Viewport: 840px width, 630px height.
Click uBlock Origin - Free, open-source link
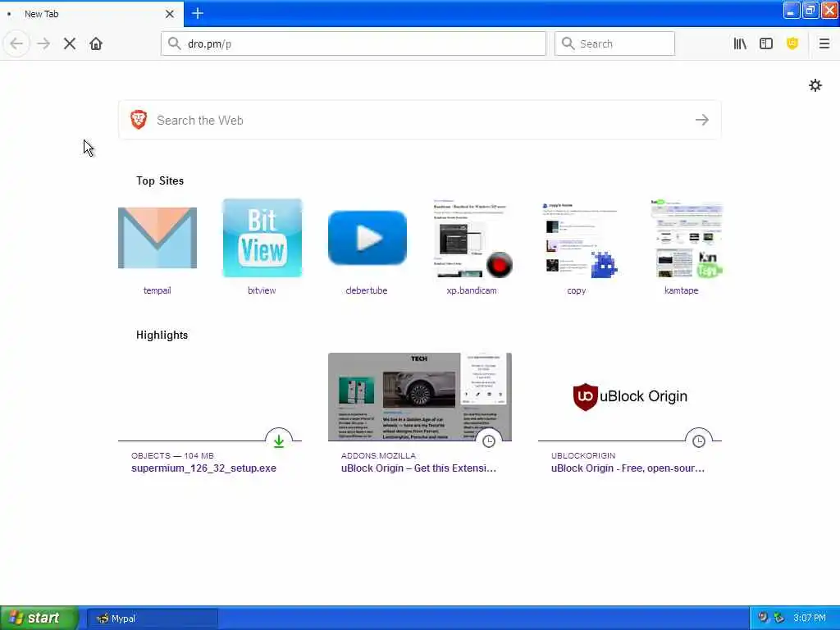point(628,468)
